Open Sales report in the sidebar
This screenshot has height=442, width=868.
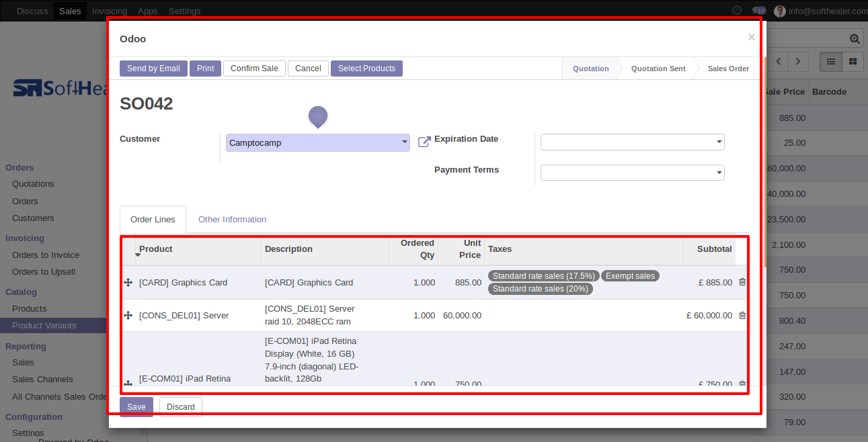coord(23,363)
